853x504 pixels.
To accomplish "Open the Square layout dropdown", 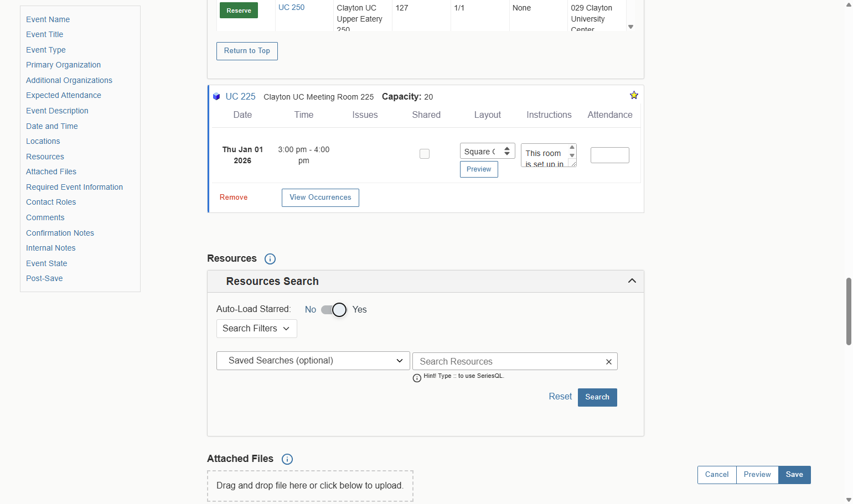I will [488, 151].
